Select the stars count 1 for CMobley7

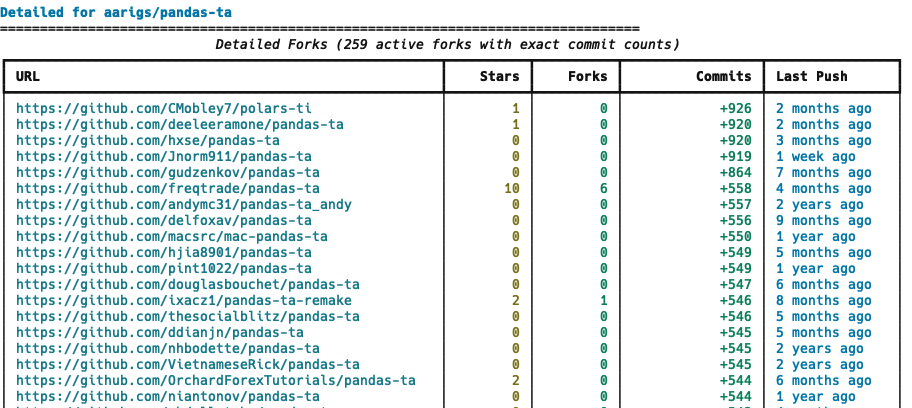(516, 108)
